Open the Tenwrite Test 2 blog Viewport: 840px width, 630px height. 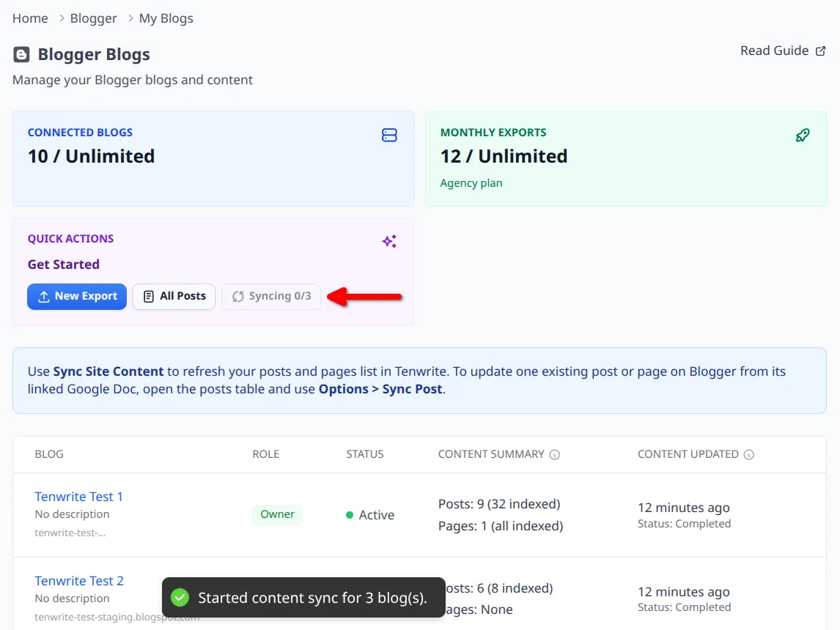point(79,581)
